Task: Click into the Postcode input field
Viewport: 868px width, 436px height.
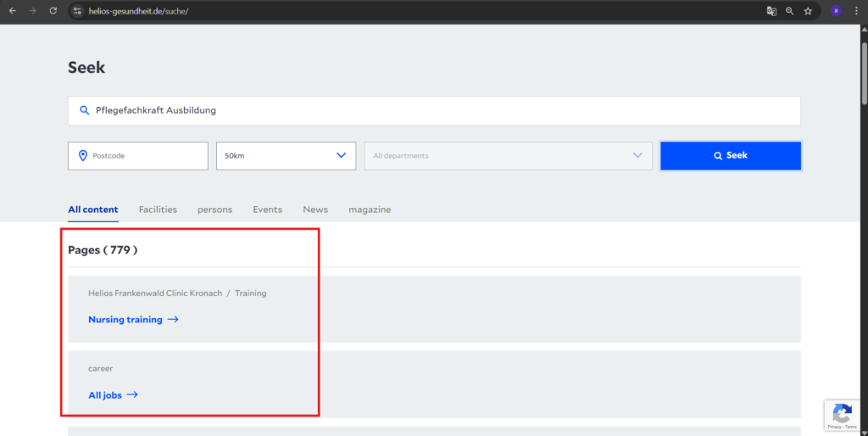Action: [x=146, y=156]
